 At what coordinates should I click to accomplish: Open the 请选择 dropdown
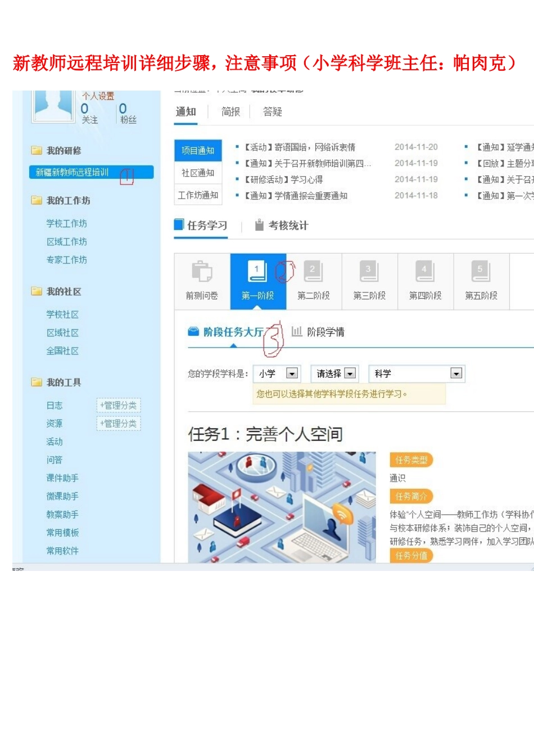click(334, 373)
